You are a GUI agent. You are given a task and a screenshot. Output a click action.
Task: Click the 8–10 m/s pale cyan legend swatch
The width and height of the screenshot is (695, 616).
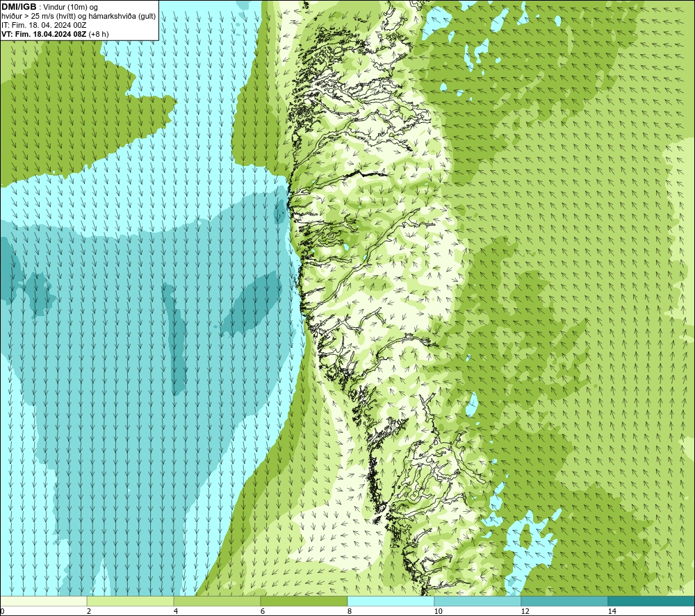pyautogui.click(x=391, y=601)
